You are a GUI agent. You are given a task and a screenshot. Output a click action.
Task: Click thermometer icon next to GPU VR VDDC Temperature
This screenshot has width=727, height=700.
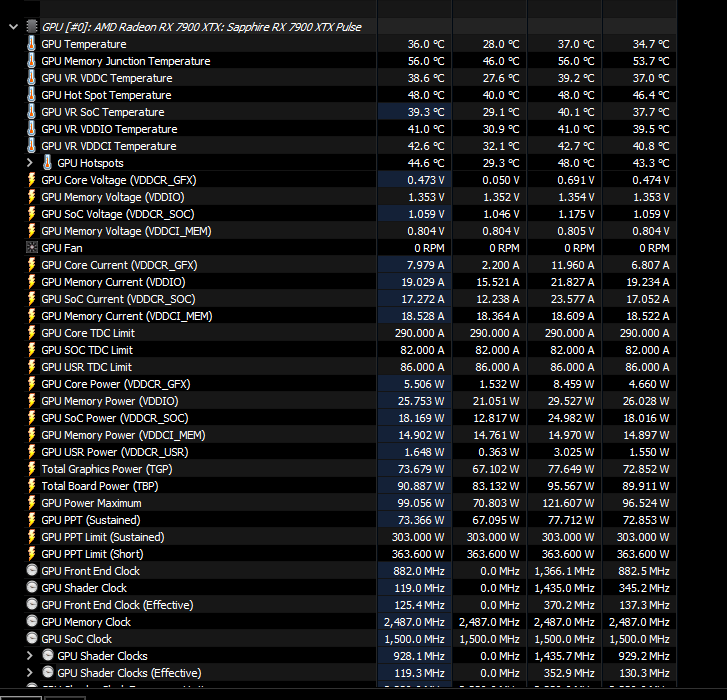click(31, 78)
